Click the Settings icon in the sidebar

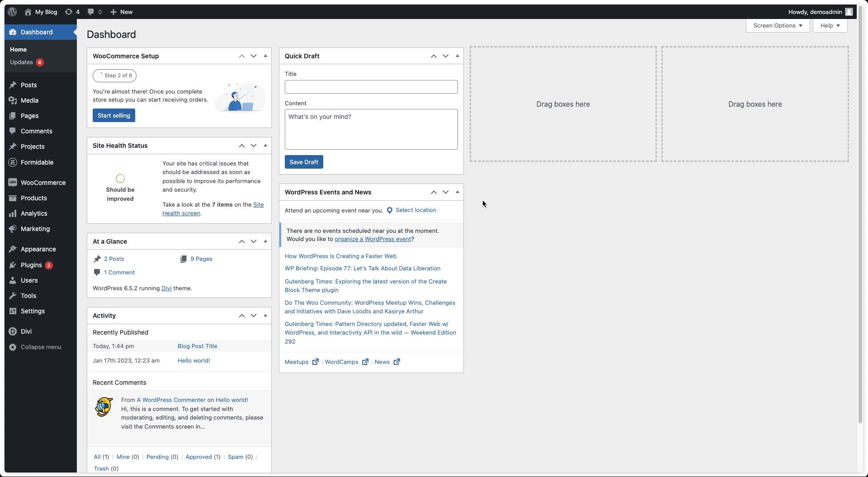tap(13, 311)
